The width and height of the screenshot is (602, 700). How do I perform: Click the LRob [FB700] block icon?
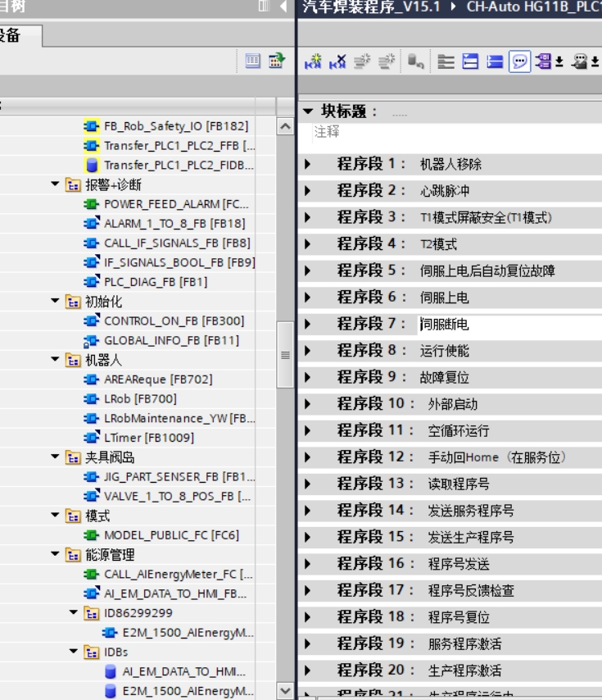91,398
